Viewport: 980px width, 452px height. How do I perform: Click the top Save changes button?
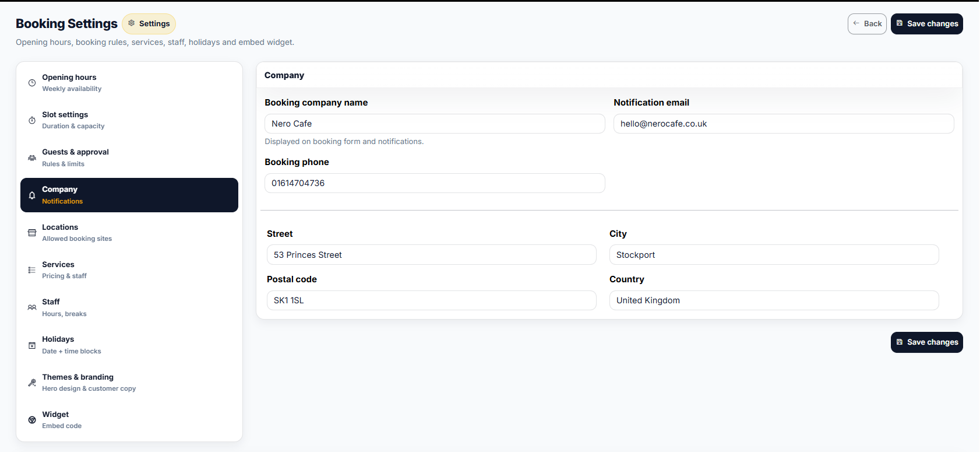926,24
